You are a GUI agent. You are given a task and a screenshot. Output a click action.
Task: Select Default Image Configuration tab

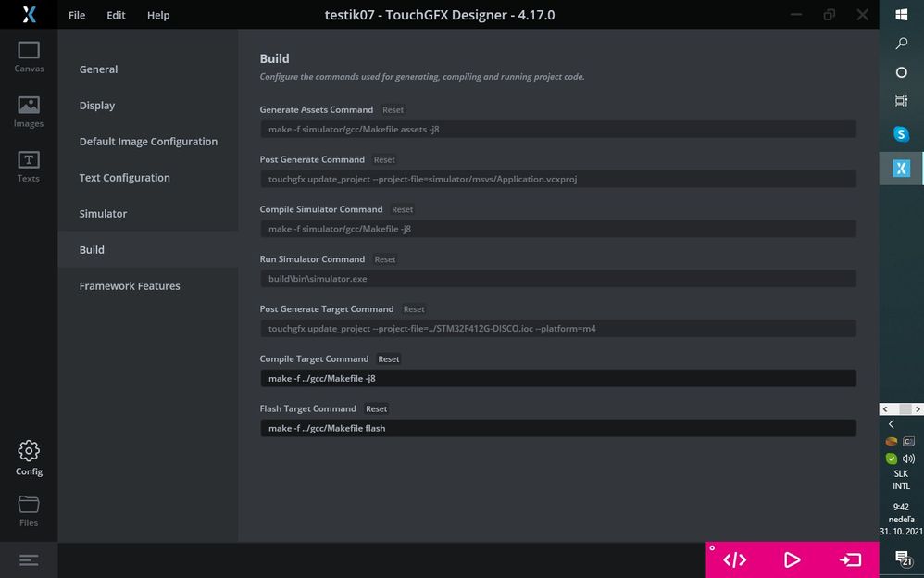coord(148,141)
